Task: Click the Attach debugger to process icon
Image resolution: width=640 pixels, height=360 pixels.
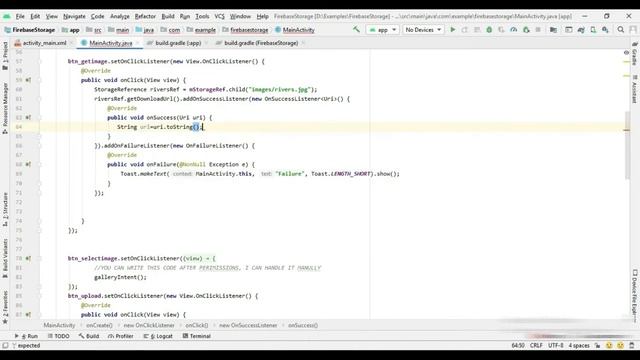Action: point(526,30)
